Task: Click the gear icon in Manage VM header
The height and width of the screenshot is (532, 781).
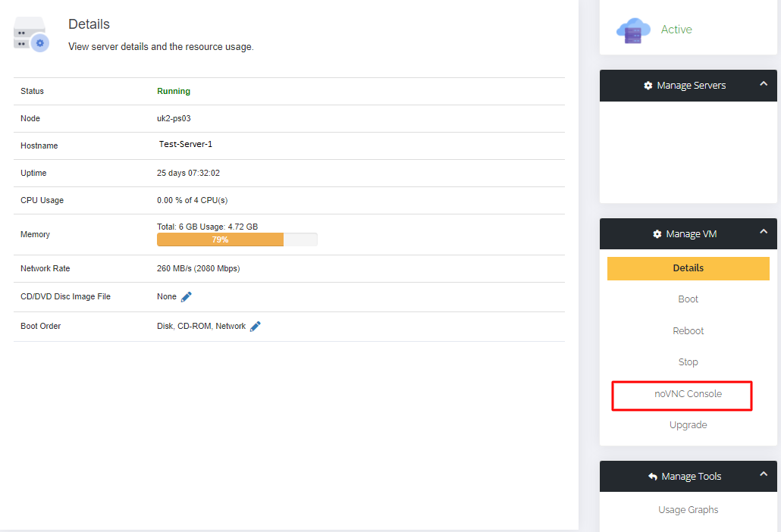Action: pos(657,234)
